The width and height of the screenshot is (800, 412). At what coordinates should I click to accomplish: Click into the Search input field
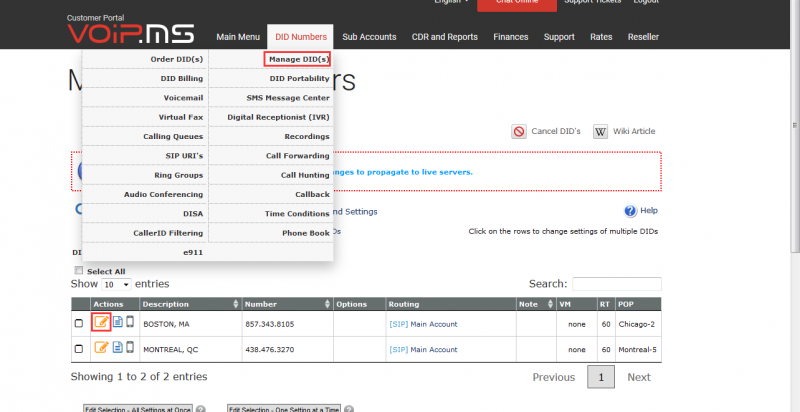pyautogui.click(x=617, y=284)
